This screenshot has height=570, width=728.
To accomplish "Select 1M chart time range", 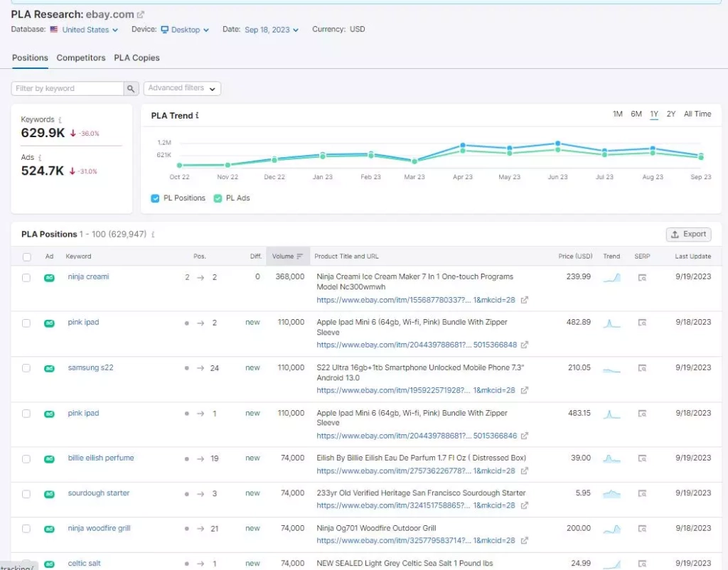I will tap(618, 114).
